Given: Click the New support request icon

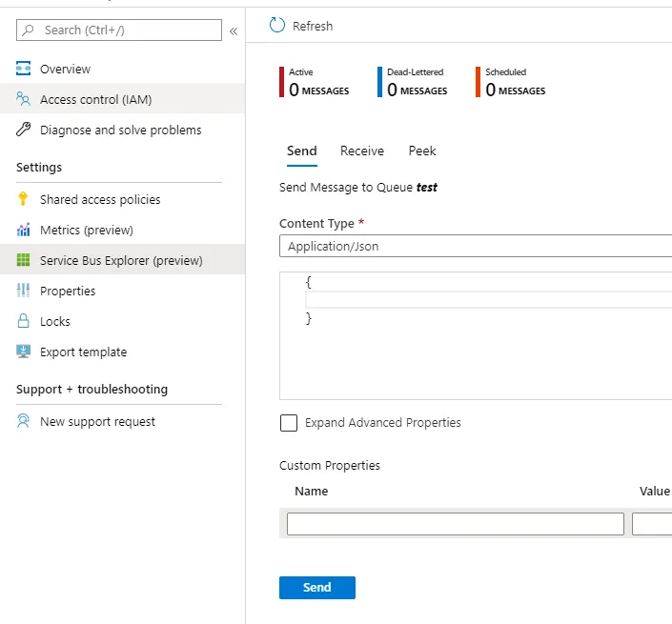Looking at the screenshot, I should 24,421.
